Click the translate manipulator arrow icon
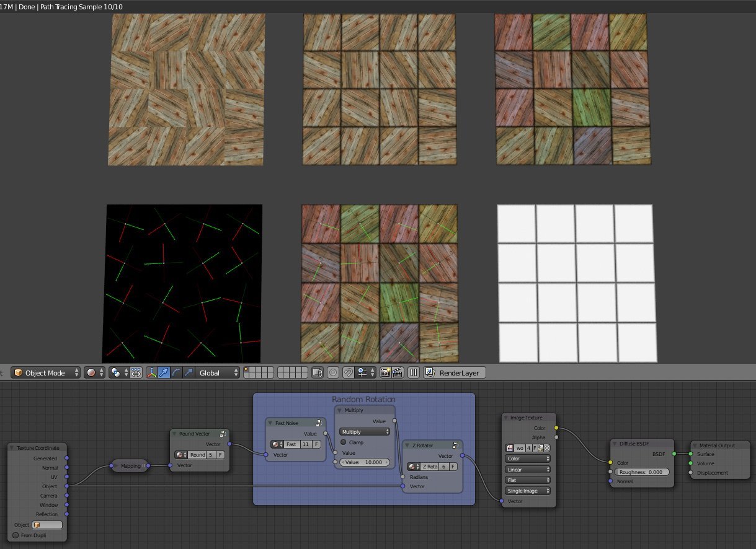 click(x=164, y=373)
